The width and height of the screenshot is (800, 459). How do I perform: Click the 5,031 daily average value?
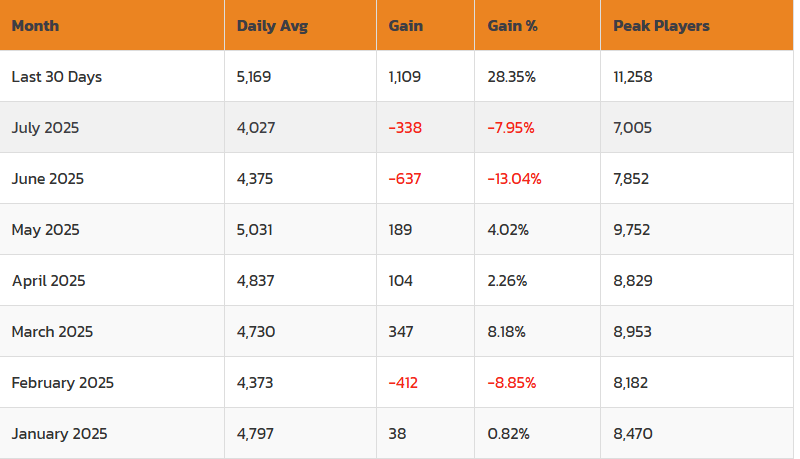coord(255,229)
